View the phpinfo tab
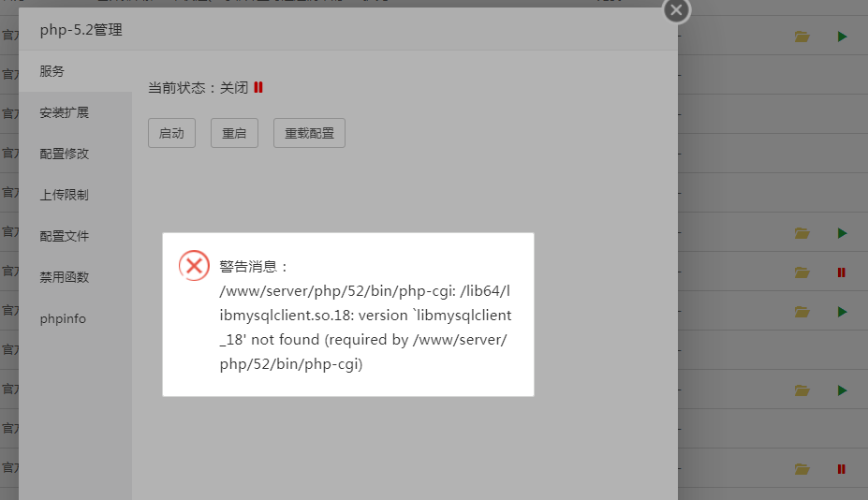 (x=75, y=318)
